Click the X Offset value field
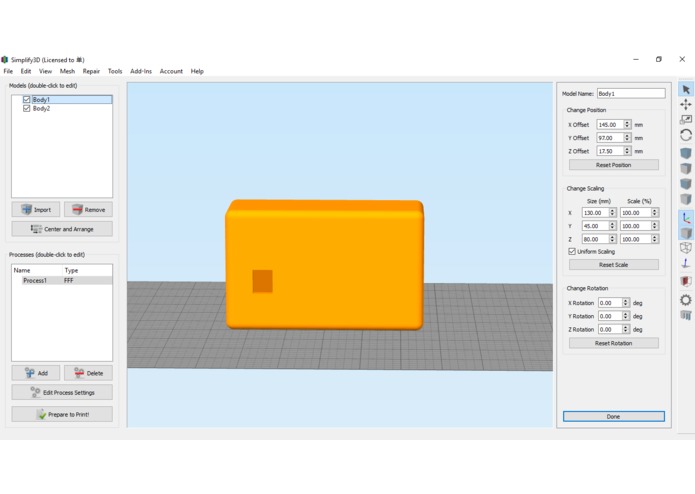This screenshot has width=695, height=494. pyautogui.click(x=610, y=124)
